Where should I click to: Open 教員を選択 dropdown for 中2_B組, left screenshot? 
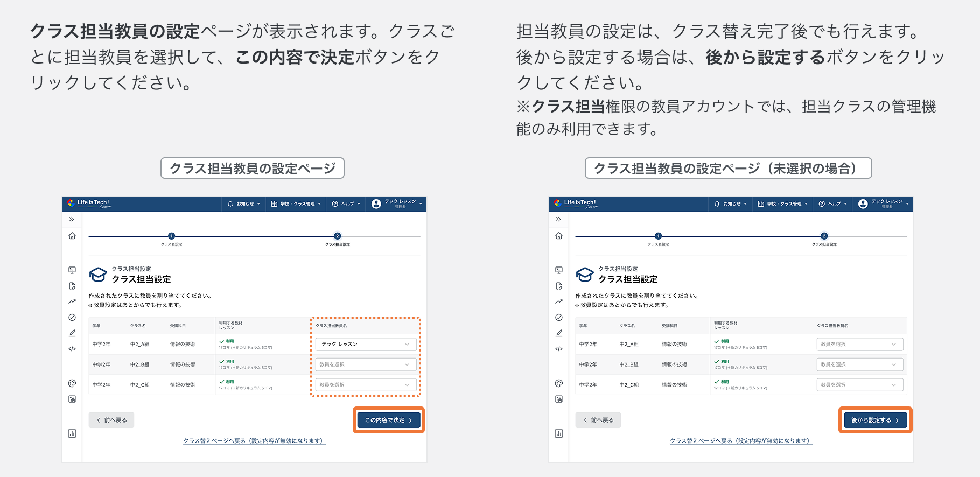click(366, 364)
